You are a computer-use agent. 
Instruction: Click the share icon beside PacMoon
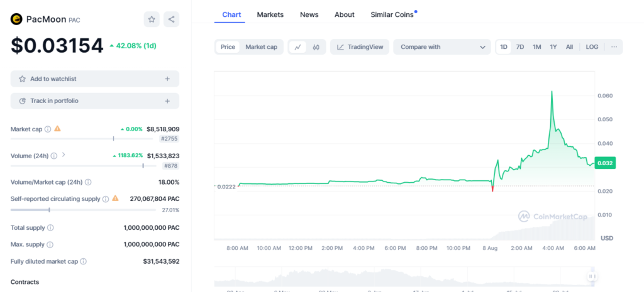[171, 19]
